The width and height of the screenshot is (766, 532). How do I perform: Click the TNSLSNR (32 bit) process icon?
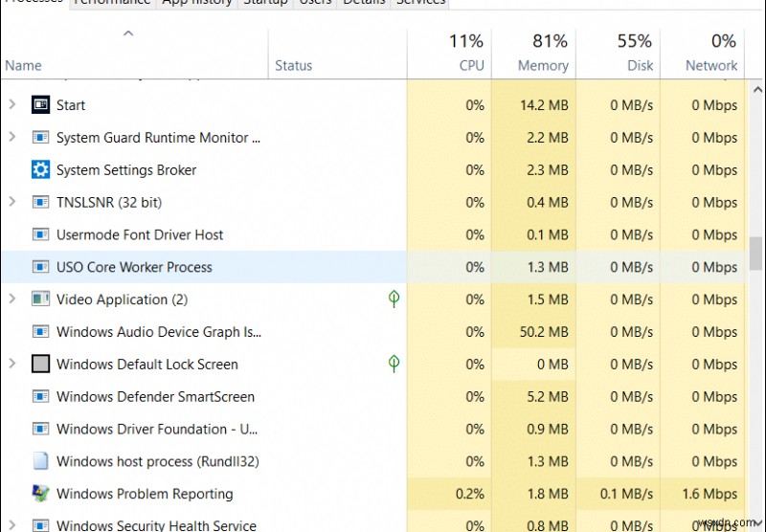coord(40,202)
